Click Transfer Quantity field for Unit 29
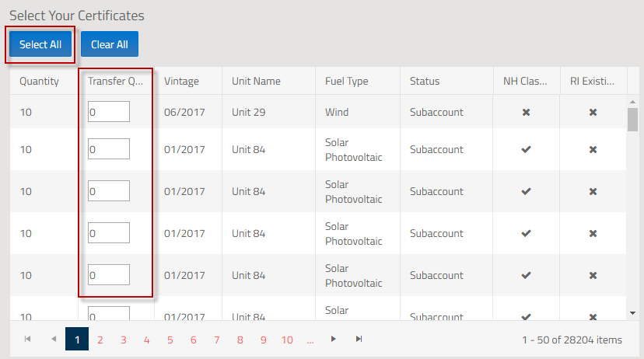 pyautogui.click(x=109, y=112)
